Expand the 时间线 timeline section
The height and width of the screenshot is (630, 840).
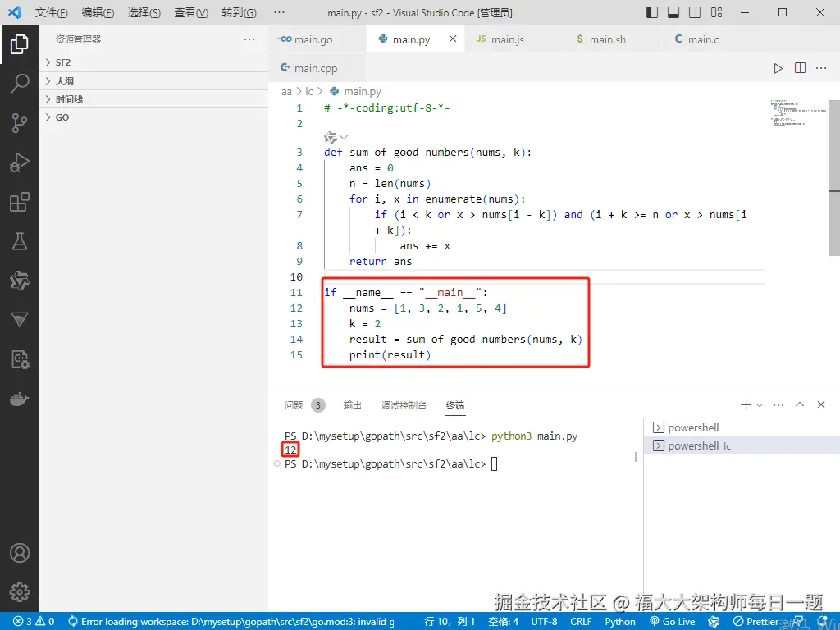154,99
